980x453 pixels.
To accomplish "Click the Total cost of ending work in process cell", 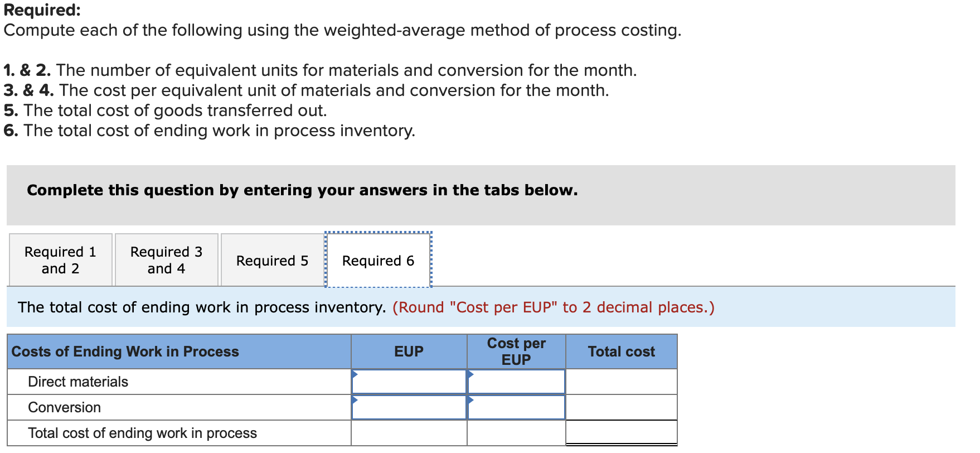I will coord(621,433).
